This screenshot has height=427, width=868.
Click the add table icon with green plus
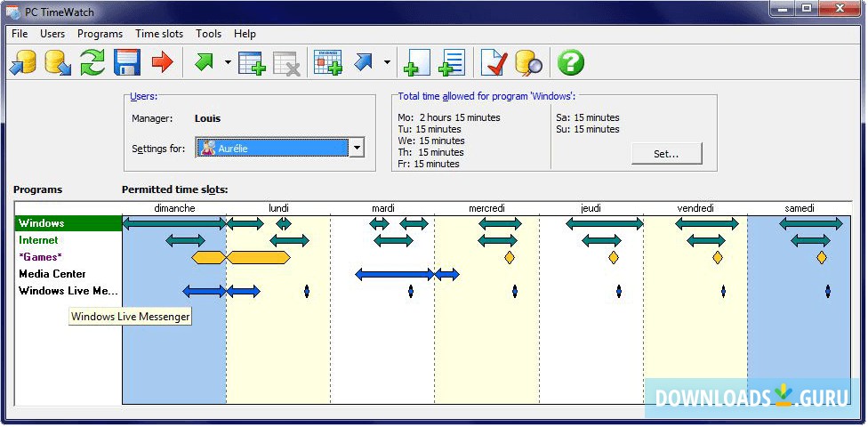pos(252,62)
